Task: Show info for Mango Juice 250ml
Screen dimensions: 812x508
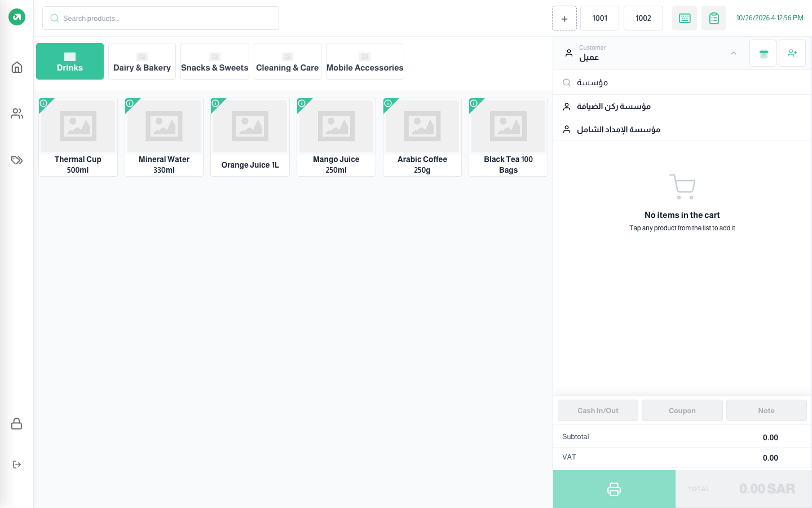Action: (302, 103)
